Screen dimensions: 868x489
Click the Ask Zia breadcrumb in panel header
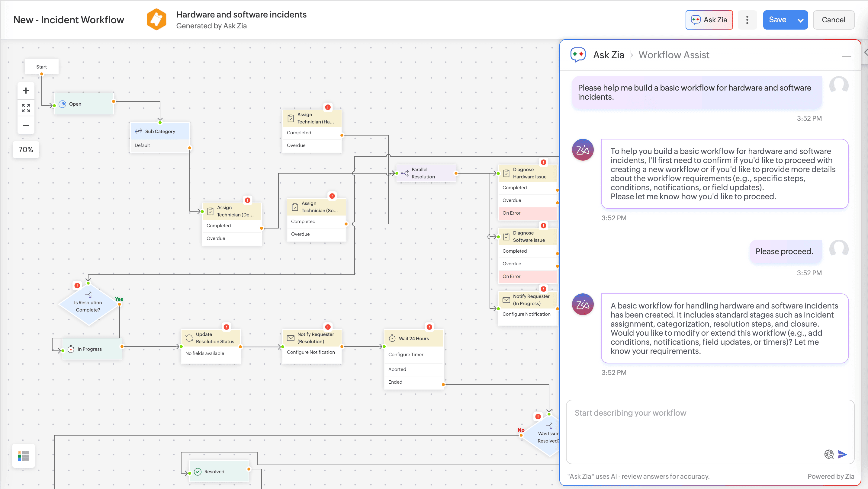(x=609, y=55)
